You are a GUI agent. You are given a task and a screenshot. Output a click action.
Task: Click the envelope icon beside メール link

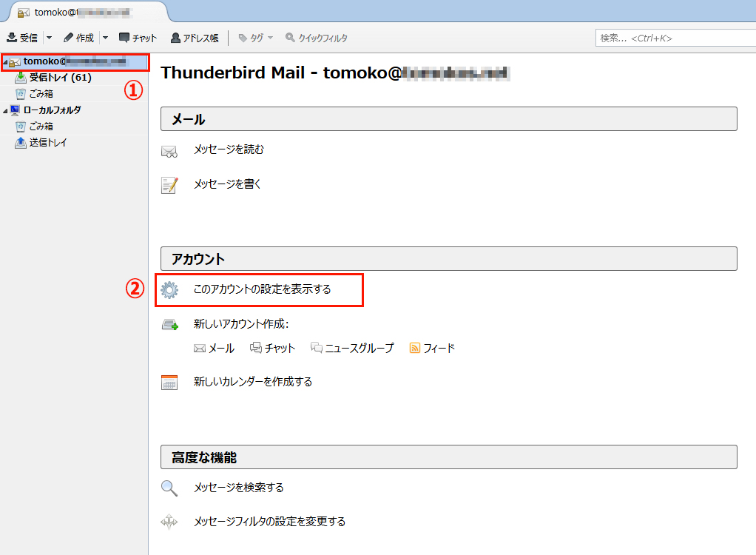point(200,348)
